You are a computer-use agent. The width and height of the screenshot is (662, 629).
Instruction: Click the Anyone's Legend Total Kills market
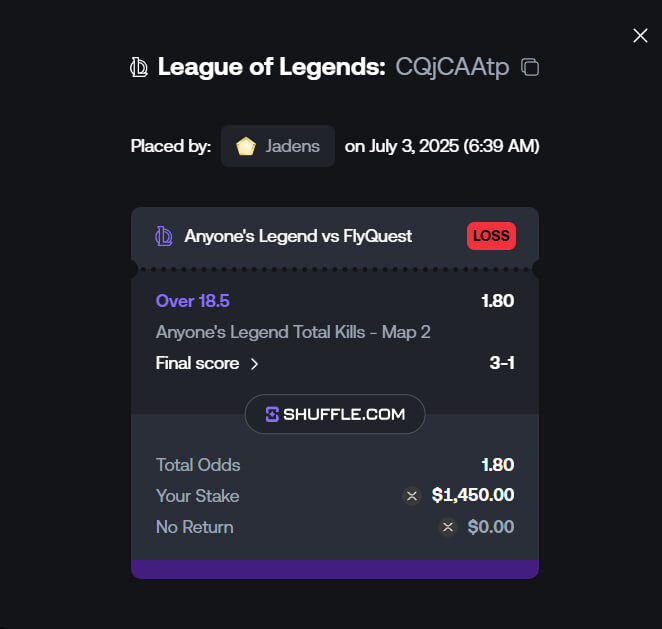(x=293, y=332)
